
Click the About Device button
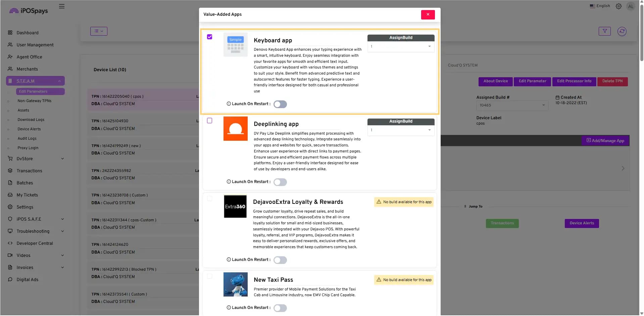pyautogui.click(x=495, y=81)
